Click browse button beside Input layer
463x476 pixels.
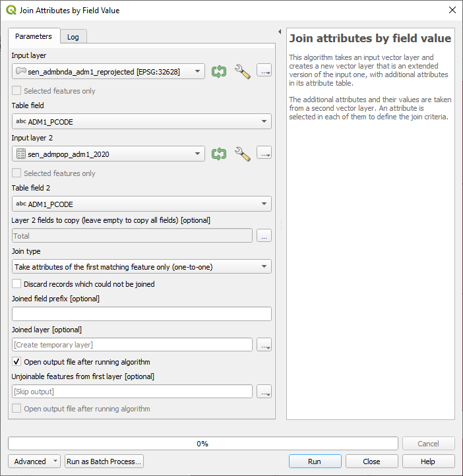(x=264, y=71)
